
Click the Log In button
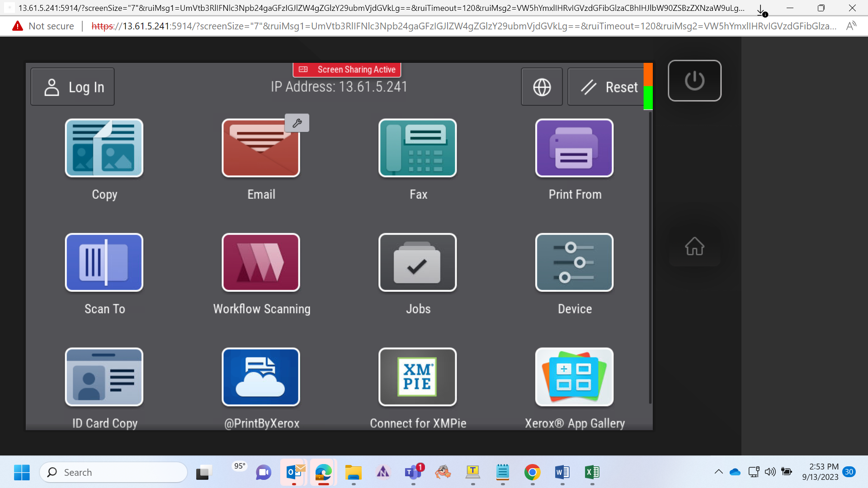73,87
